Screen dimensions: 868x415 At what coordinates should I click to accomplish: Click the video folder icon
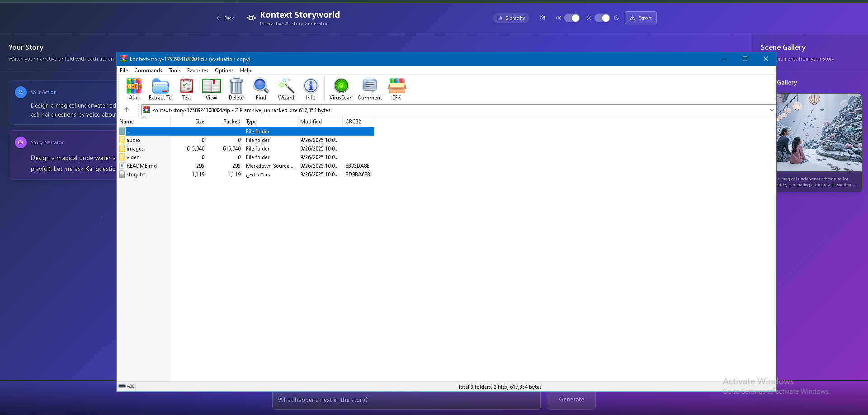[x=122, y=157]
